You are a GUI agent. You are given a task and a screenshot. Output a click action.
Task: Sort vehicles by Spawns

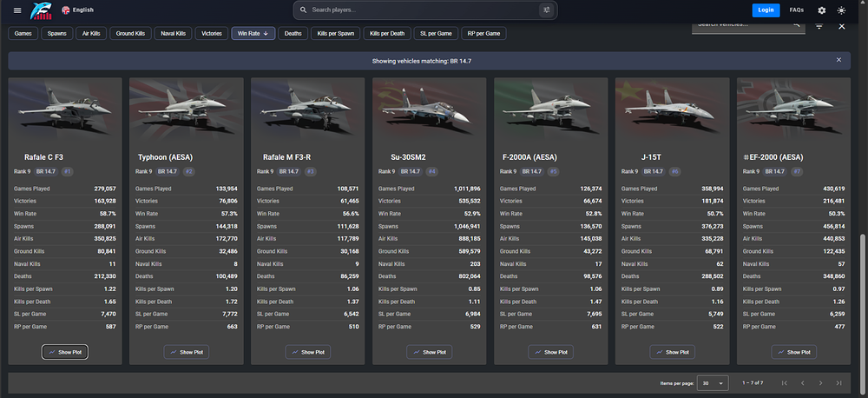pyautogui.click(x=56, y=33)
